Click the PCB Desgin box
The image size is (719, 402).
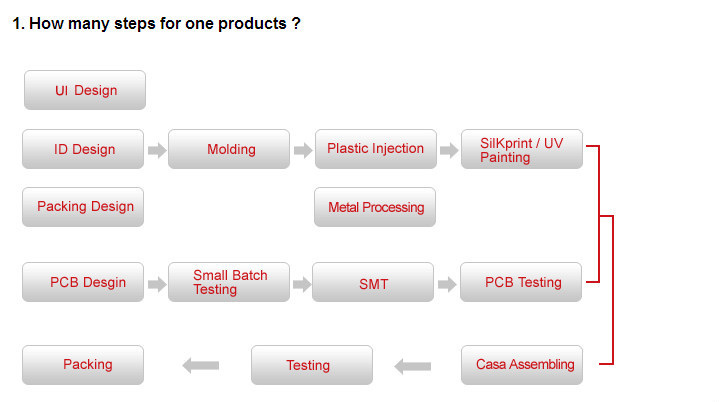pos(84,282)
